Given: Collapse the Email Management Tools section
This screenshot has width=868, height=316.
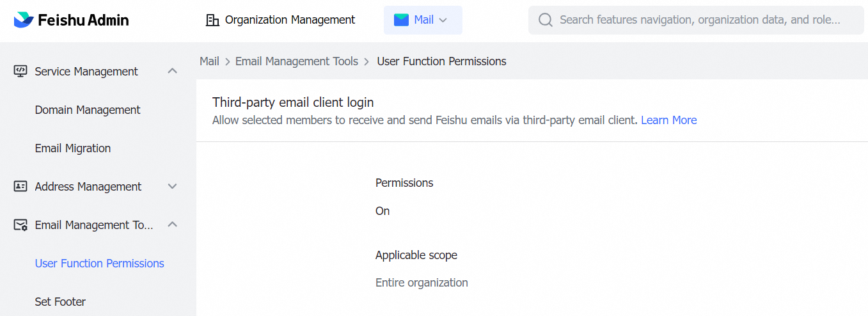Looking at the screenshot, I should (x=172, y=225).
